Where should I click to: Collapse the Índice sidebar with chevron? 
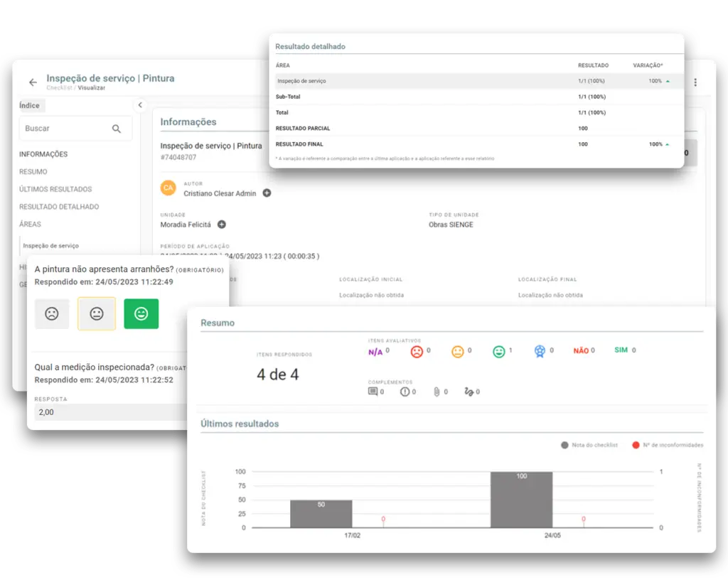click(140, 105)
